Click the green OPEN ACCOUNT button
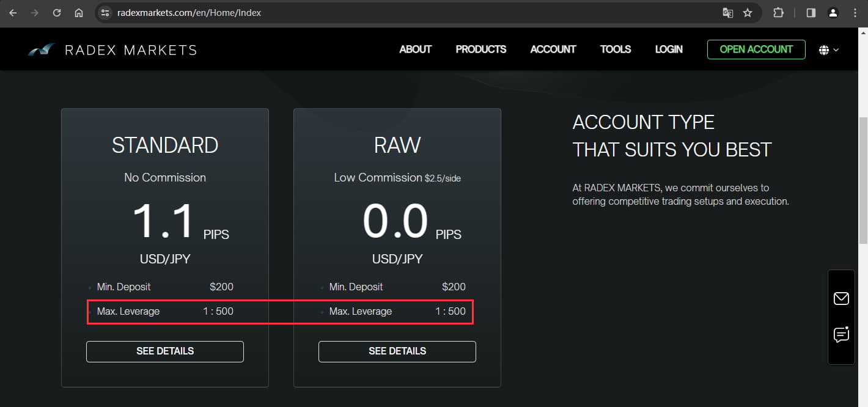This screenshot has height=407, width=868. (756, 50)
